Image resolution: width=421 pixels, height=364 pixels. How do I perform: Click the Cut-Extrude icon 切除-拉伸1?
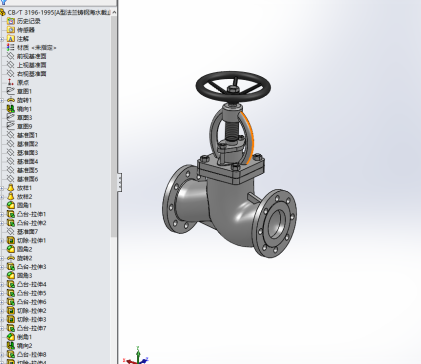[11, 240]
